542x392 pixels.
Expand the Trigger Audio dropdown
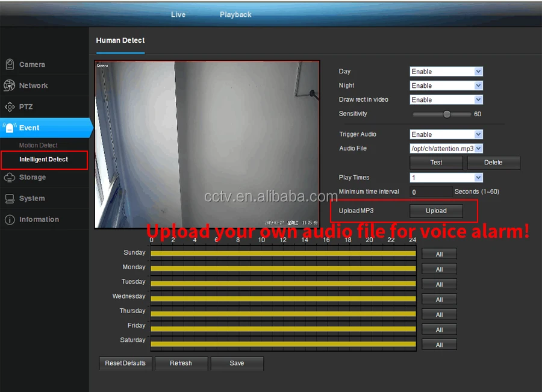[446, 134]
